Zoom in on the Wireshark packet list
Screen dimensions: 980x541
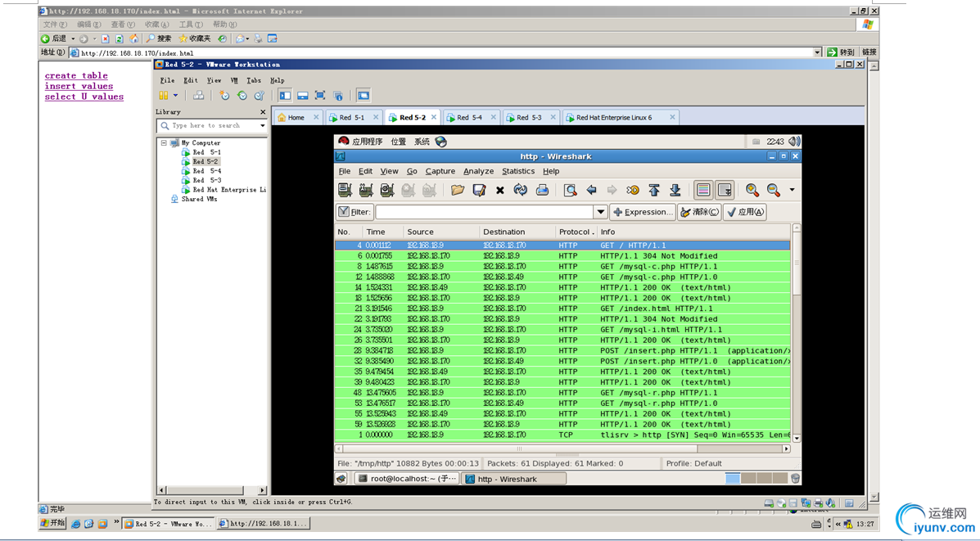click(x=752, y=190)
